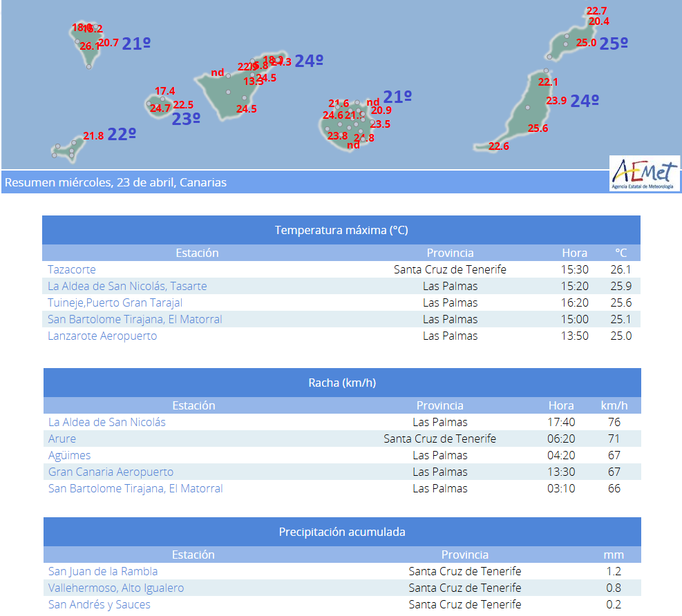This screenshot has height=616, width=682.
Task: Click the 15:30 time in Tazacorte row
Action: [x=575, y=269]
